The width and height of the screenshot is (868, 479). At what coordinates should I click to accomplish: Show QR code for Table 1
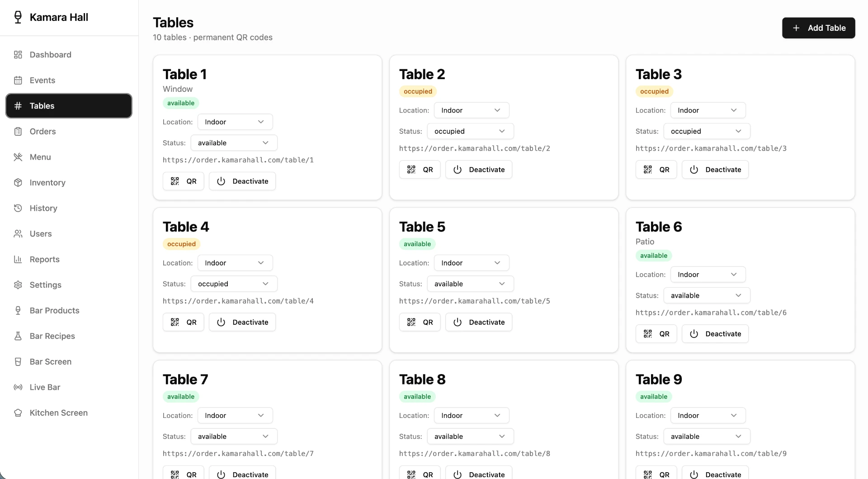point(183,181)
